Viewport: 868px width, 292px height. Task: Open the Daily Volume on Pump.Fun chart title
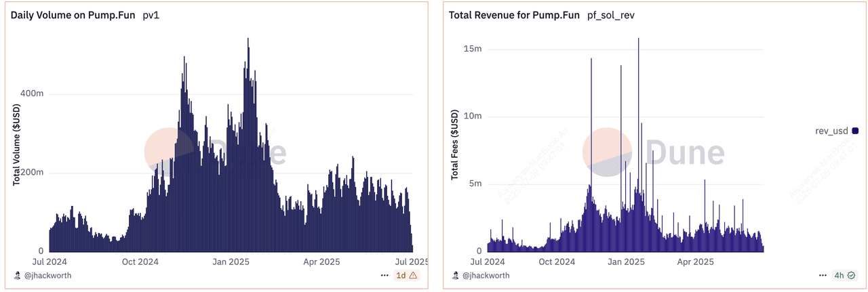coord(73,15)
